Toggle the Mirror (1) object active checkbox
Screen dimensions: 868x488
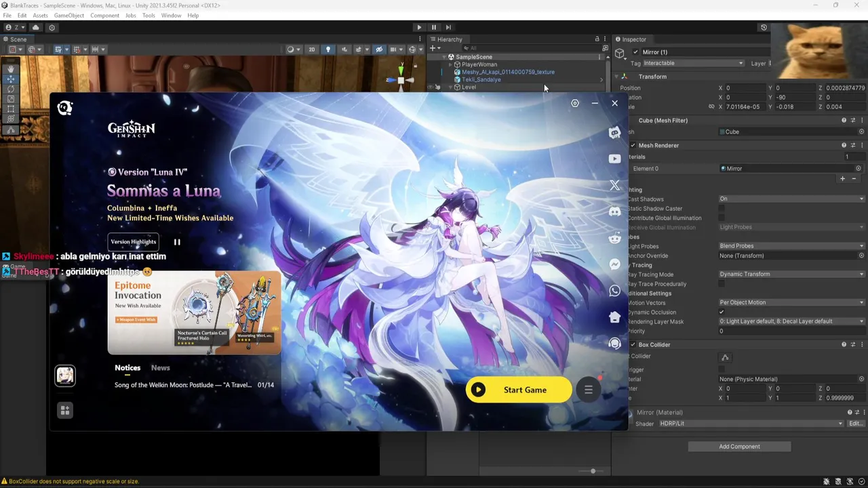[635, 52]
